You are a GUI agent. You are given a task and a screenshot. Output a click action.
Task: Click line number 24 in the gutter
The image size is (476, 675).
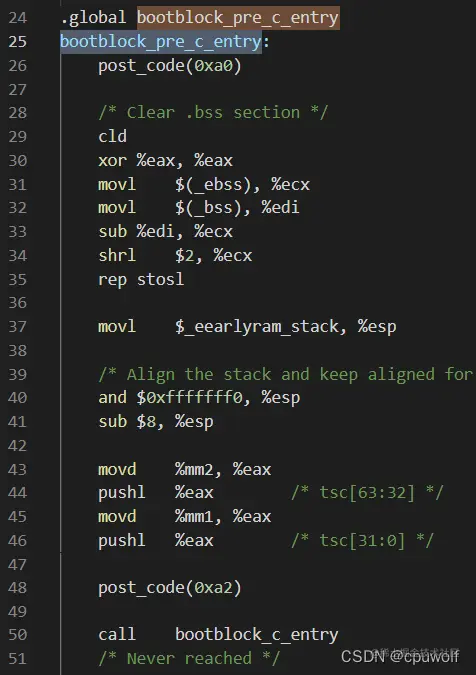pyautogui.click(x=18, y=18)
